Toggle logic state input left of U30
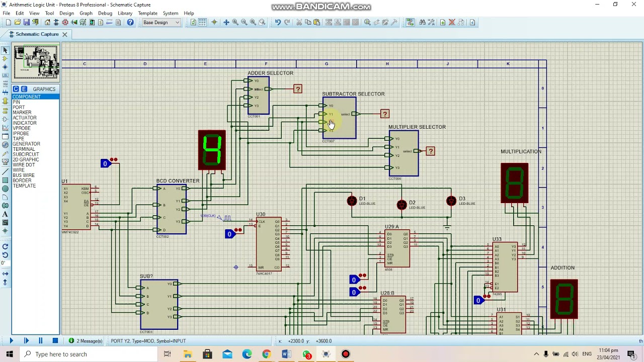The height and width of the screenshot is (362, 644). click(x=230, y=234)
